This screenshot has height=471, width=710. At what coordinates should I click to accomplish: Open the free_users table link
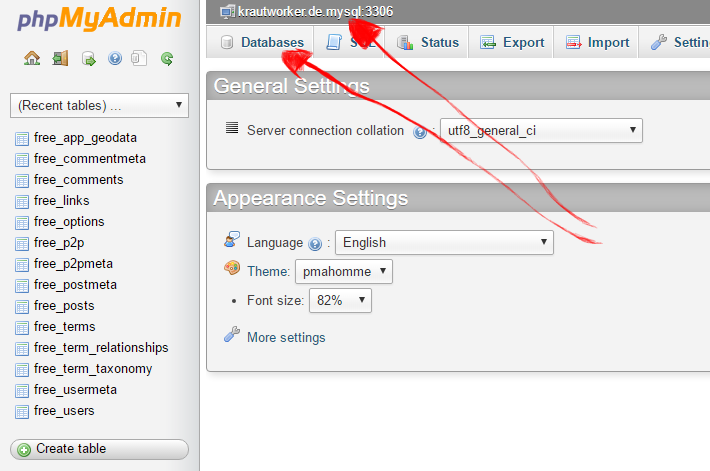64,411
